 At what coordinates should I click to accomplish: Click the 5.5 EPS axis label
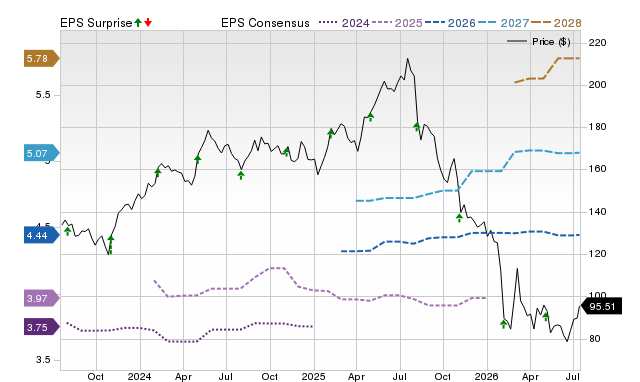click(x=43, y=95)
